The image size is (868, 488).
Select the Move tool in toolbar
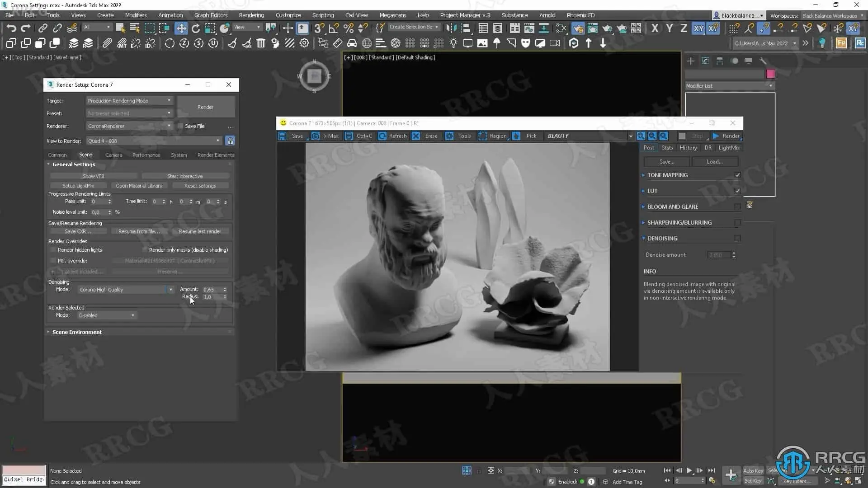[x=181, y=28]
